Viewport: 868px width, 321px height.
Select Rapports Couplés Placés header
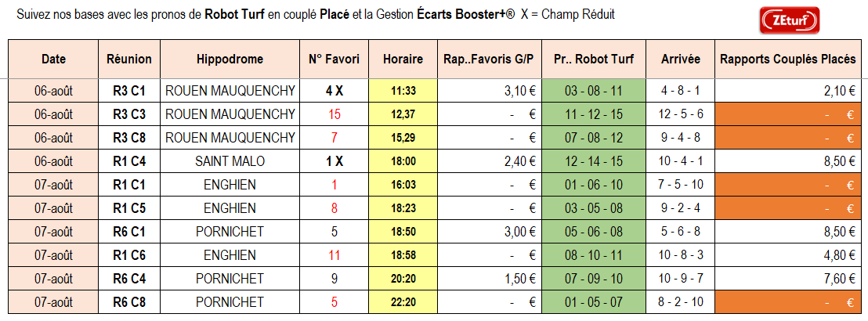[x=788, y=60]
